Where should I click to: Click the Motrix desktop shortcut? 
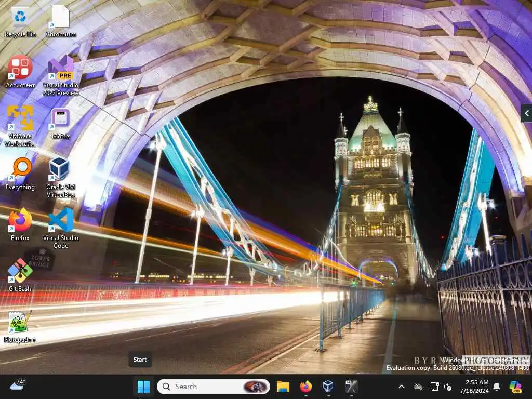[x=61, y=124]
